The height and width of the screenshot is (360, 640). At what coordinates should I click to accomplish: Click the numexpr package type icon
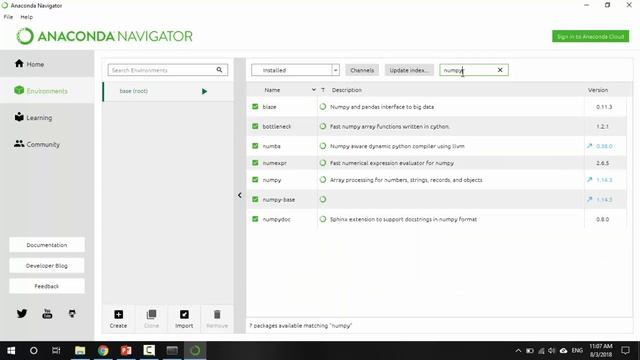coord(323,162)
